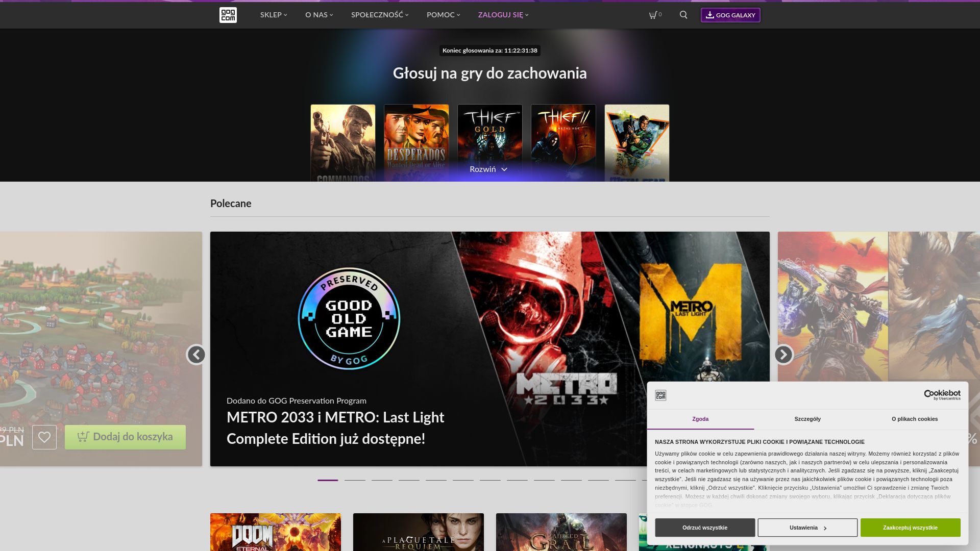The height and width of the screenshot is (551, 980).
Task: Jump to the first carousel slide indicator
Action: coord(328,480)
